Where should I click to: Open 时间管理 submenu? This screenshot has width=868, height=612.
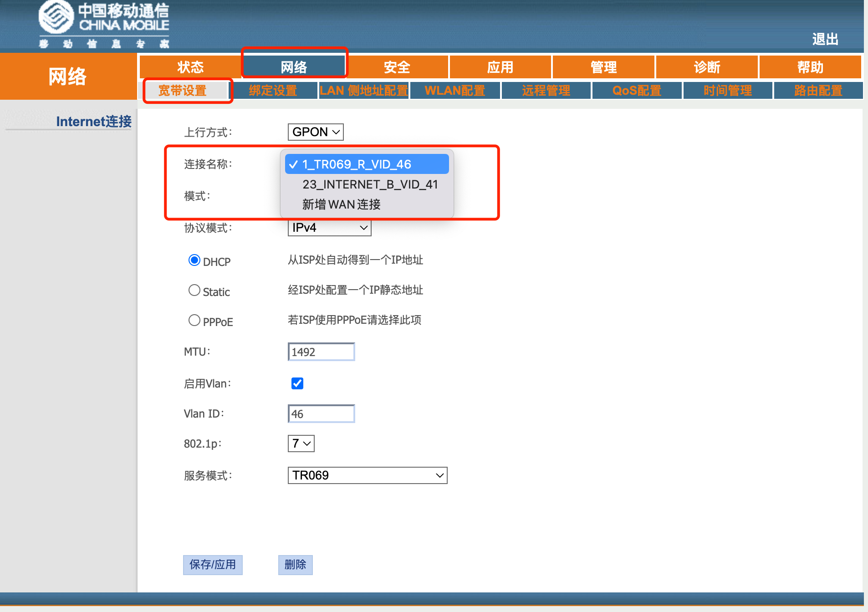tap(728, 91)
